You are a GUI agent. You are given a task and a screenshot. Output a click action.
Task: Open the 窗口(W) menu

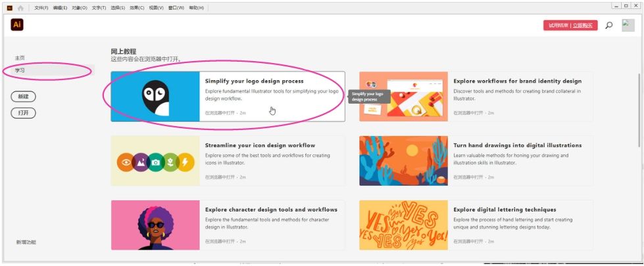click(176, 8)
